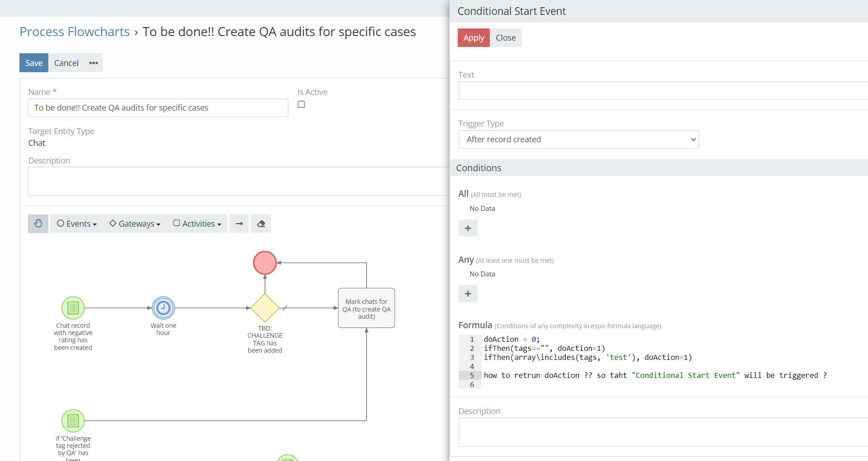Add a condition under the Any group
This screenshot has width=868, height=461.
pyautogui.click(x=468, y=293)
